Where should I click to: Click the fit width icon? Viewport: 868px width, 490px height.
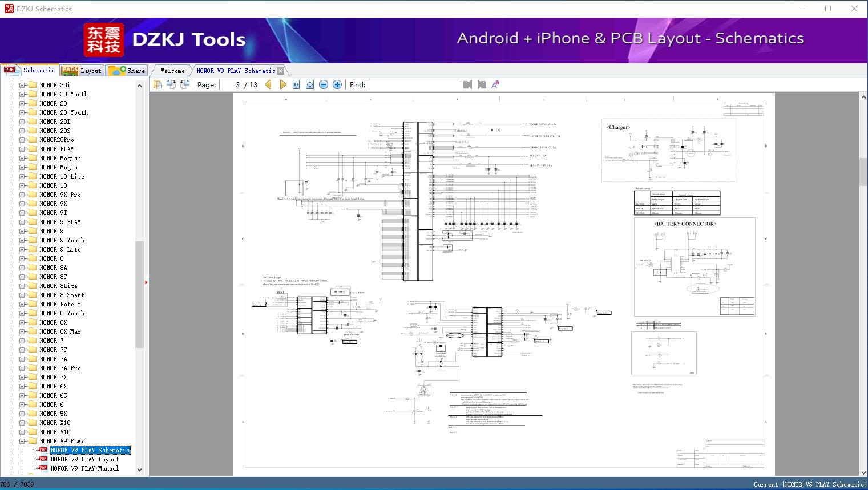point(296,84)
